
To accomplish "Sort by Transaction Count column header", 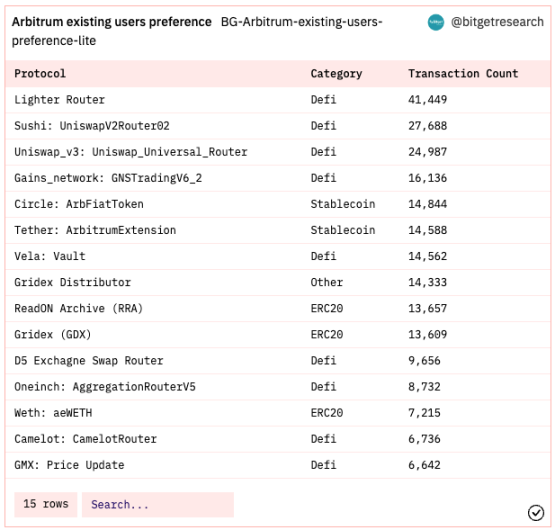I will point(463,74).
